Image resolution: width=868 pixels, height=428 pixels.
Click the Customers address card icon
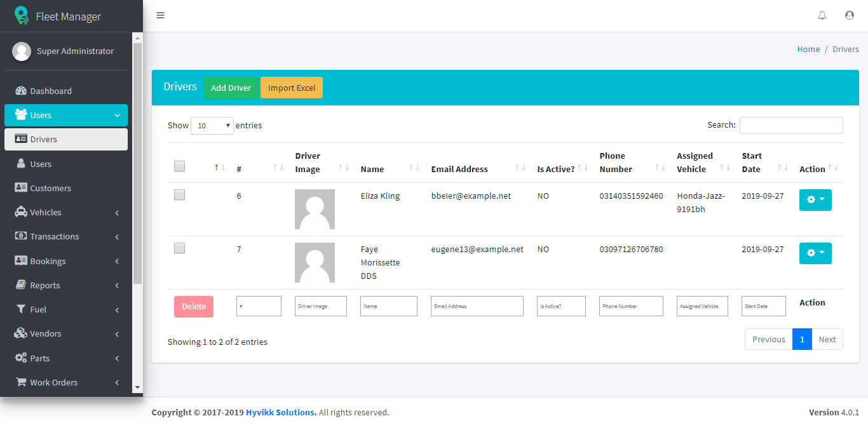pyautogui.click(x=21, y=188)
